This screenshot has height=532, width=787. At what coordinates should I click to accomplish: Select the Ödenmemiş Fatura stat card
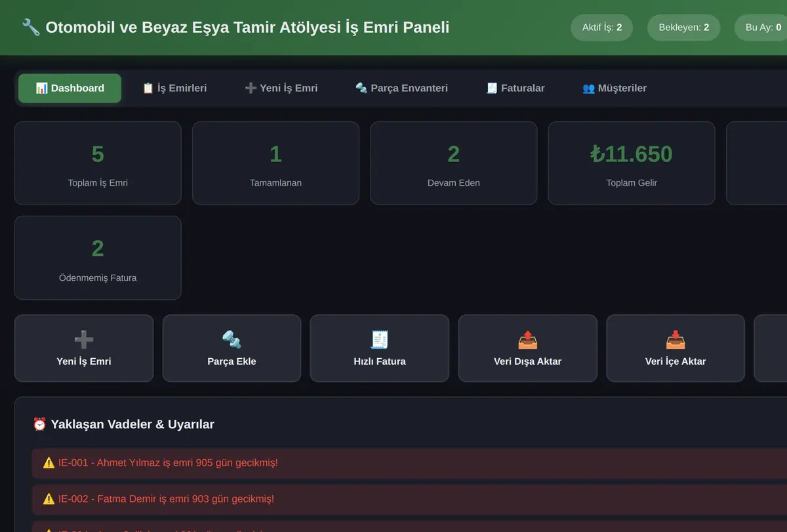[x=98, y=258]
